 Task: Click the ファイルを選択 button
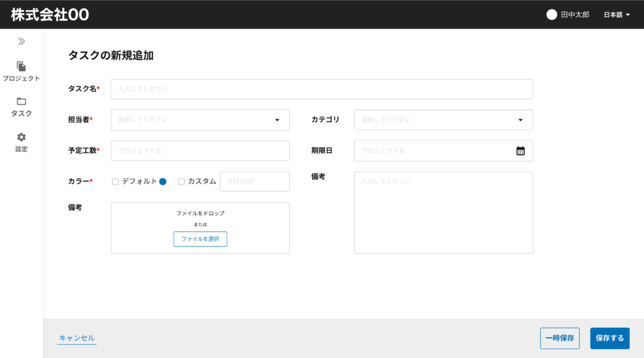201,239
